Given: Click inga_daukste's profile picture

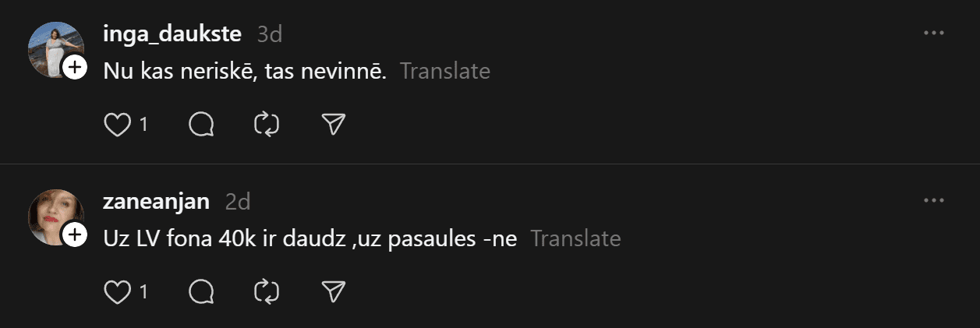Looking at the screenshot, I should pos(53,48).
